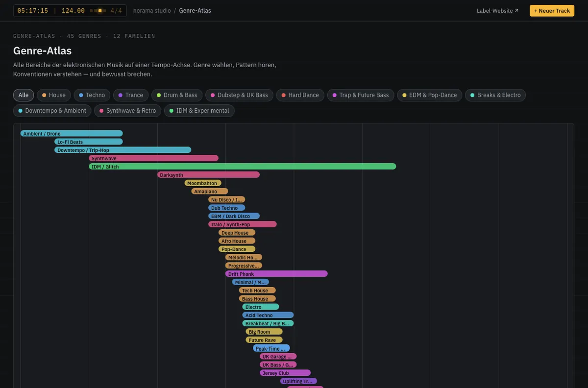Viewport: 588px width, 388px height.
Task: Select the Deep House genre bar
Action: coord(237,233)
